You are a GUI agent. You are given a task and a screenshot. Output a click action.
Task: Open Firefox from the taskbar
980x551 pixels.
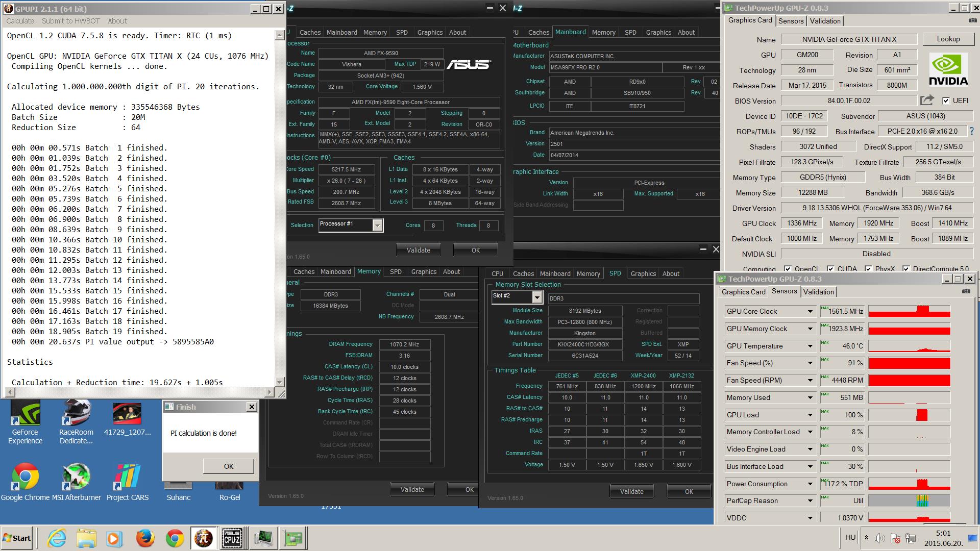145,538
